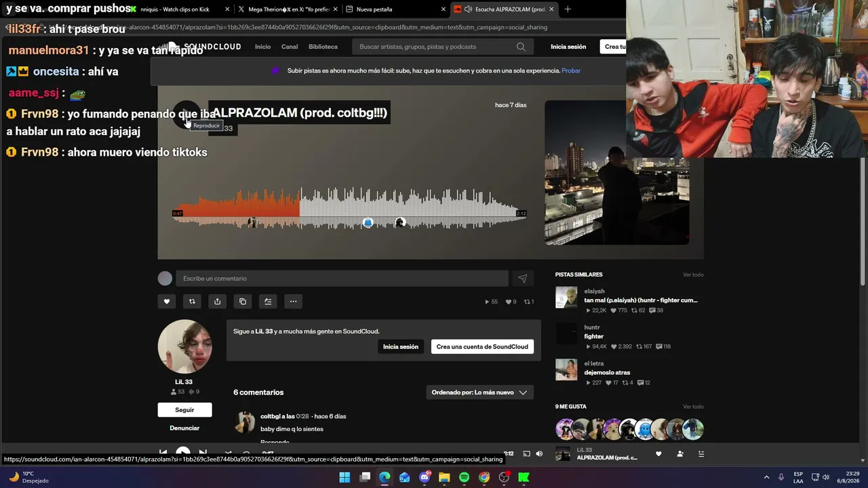Image resolution: width=868 pixels, height=488 pixels.
Task: Click the ALPRAZOLAM track artwork image
Action: [x=616, y=173]
